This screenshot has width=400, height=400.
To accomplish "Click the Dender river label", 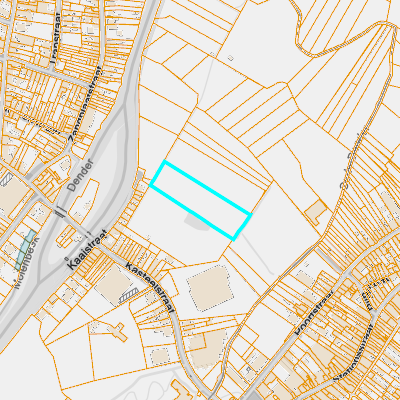I will (x=81, y=175).
